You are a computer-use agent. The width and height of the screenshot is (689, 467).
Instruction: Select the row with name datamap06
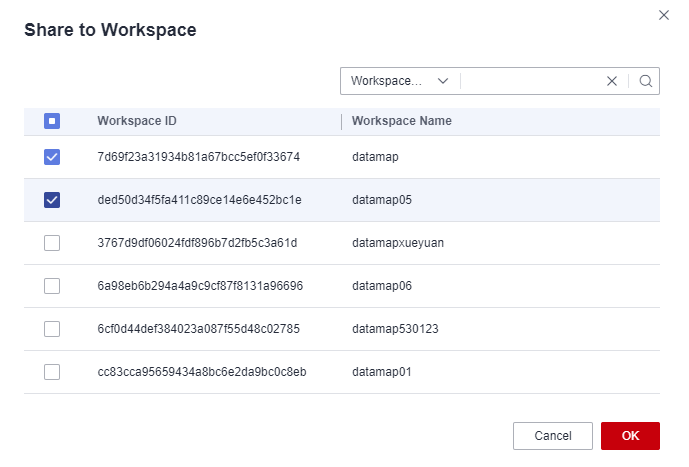(x=342, y=286)
